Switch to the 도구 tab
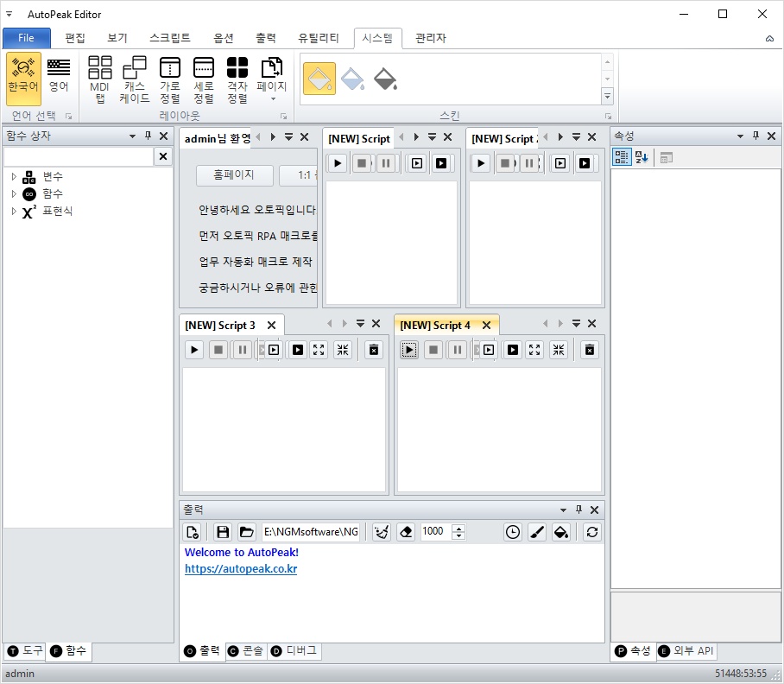The image size is (784, 684). click(x=25, y=651)
